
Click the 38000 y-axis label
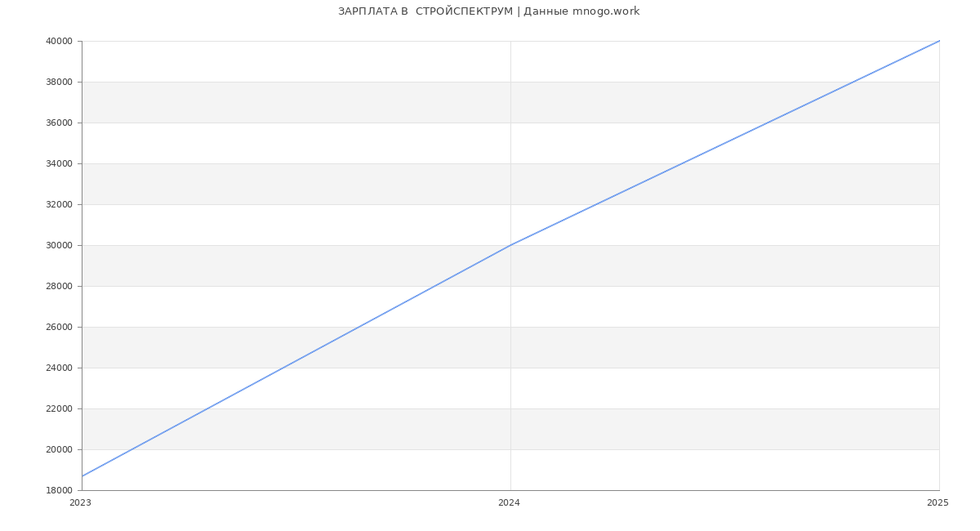pyautogui.click(x=60, y=82)
